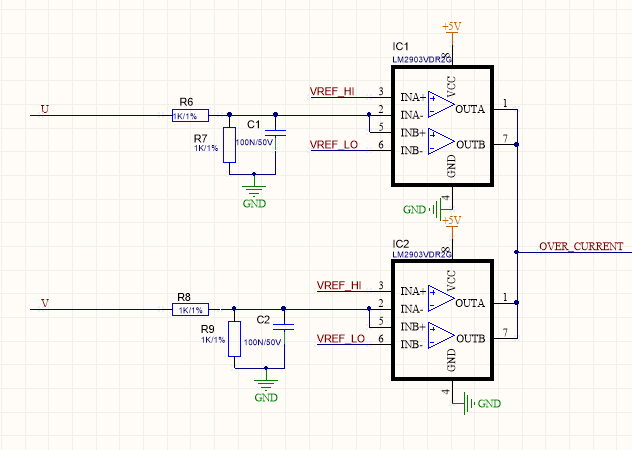Select resistor R7 symbol
This screenshot has width=632, height=450.
coord(229,145)
